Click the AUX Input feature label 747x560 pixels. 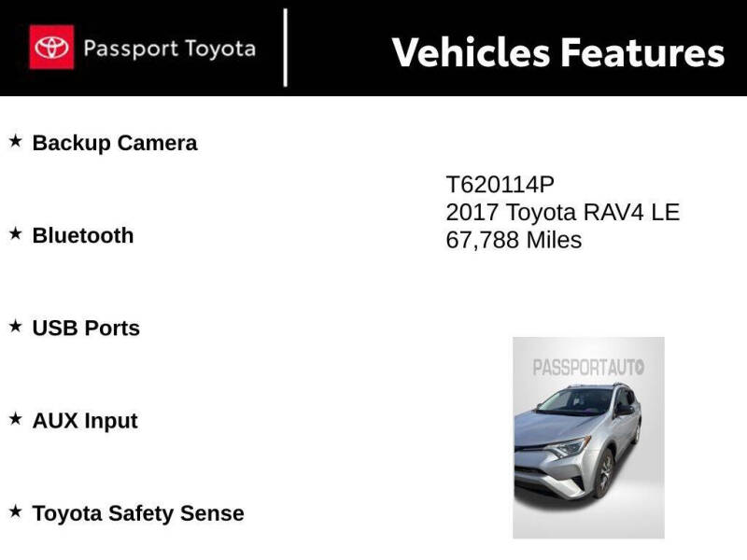85,422
